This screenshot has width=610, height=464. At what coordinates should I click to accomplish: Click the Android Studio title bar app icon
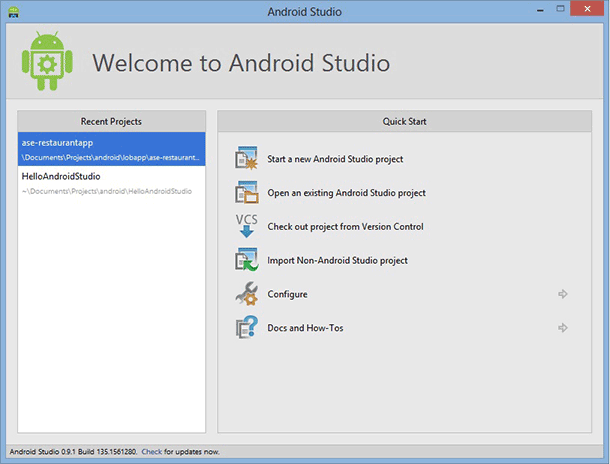tap(14, 12)
